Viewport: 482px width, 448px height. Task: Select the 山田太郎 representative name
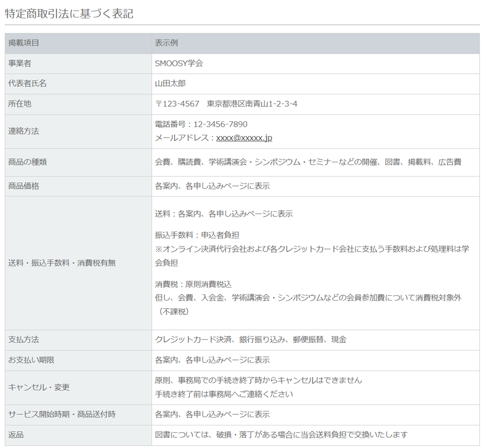pyautogui.click(x=170, y=83)
